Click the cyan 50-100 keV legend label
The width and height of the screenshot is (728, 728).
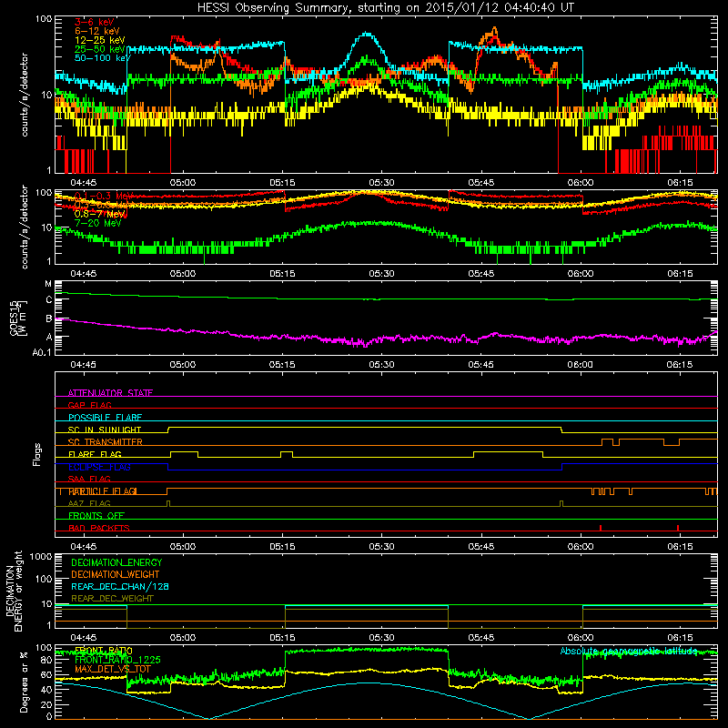coord(103,58)
